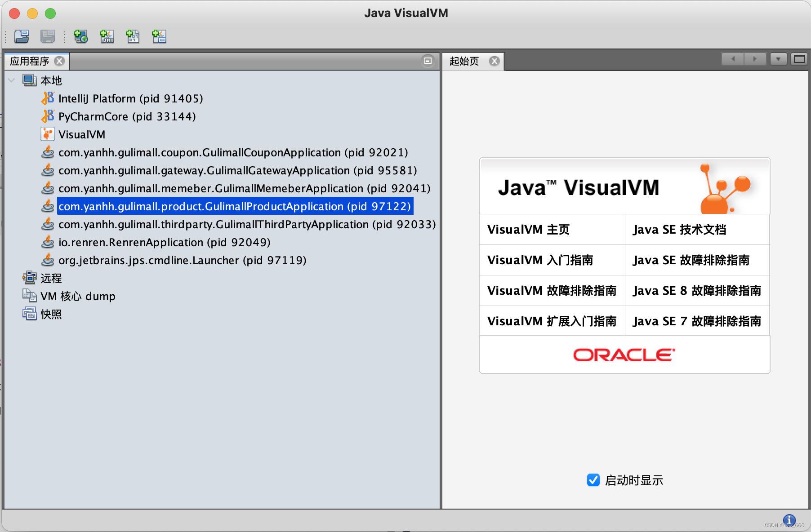Click the Java VisualVM banner image
This screenshot has width=811, height=532.
(x=624, y=186)
